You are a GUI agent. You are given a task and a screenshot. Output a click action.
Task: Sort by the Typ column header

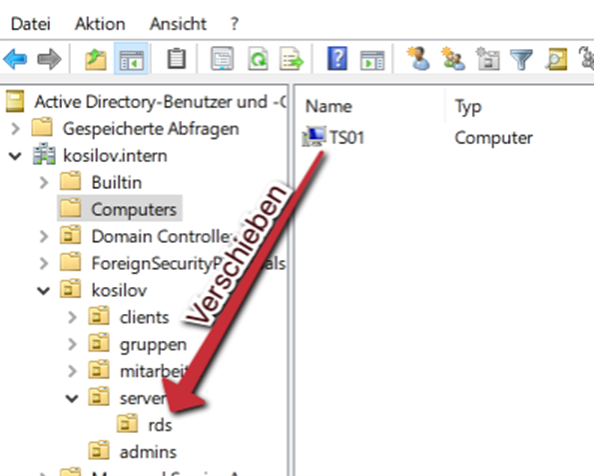point(468,108)
